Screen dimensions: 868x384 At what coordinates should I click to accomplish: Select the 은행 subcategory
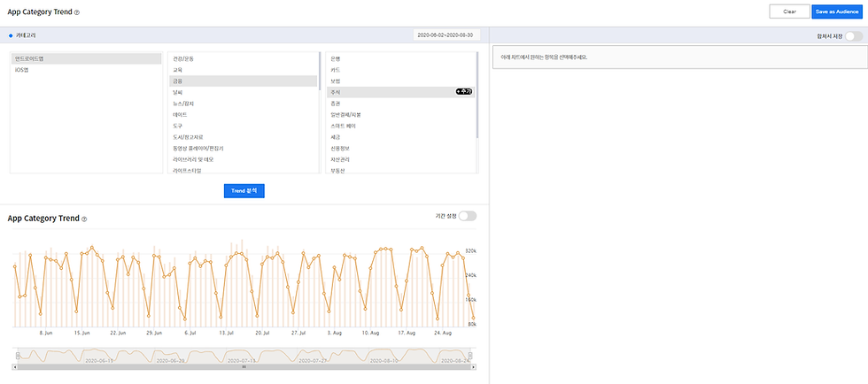point(400,58)
